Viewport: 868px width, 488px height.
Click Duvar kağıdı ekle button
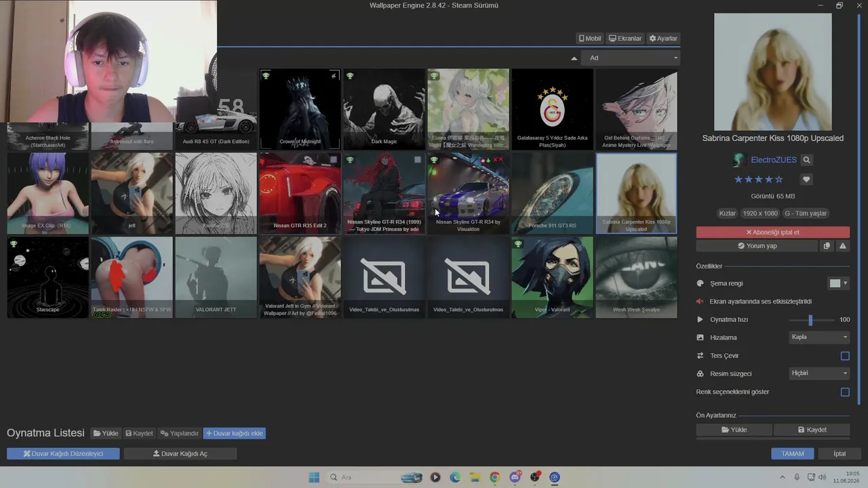tap(234, 433)
